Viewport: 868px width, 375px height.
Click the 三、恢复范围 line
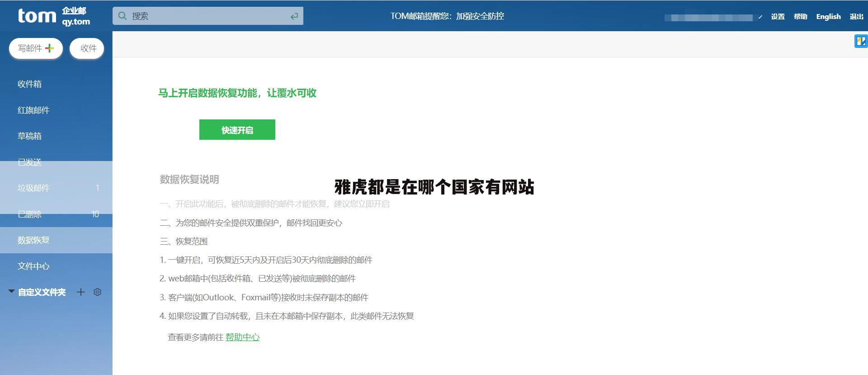184,241
